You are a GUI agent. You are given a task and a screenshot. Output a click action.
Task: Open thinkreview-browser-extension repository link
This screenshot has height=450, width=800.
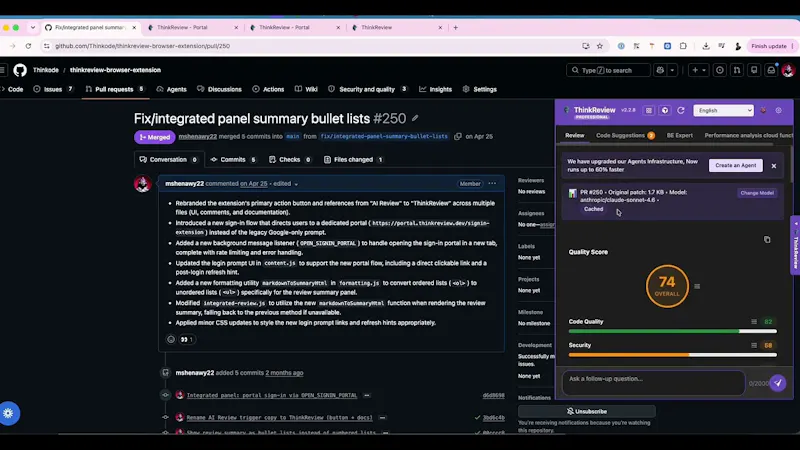(x=115, y=70)
